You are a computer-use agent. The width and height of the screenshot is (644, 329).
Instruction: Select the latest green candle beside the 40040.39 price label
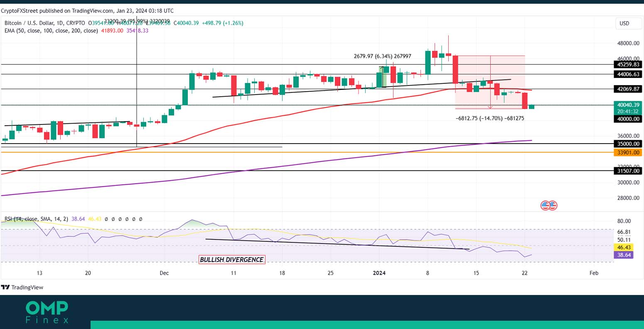pyautogui.click(x=531, y=107)
